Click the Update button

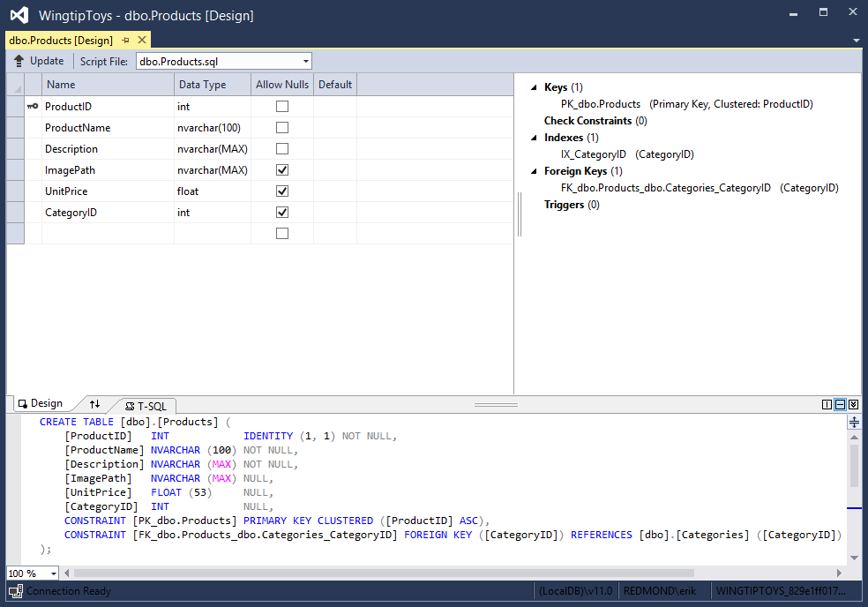pos(39,60)
